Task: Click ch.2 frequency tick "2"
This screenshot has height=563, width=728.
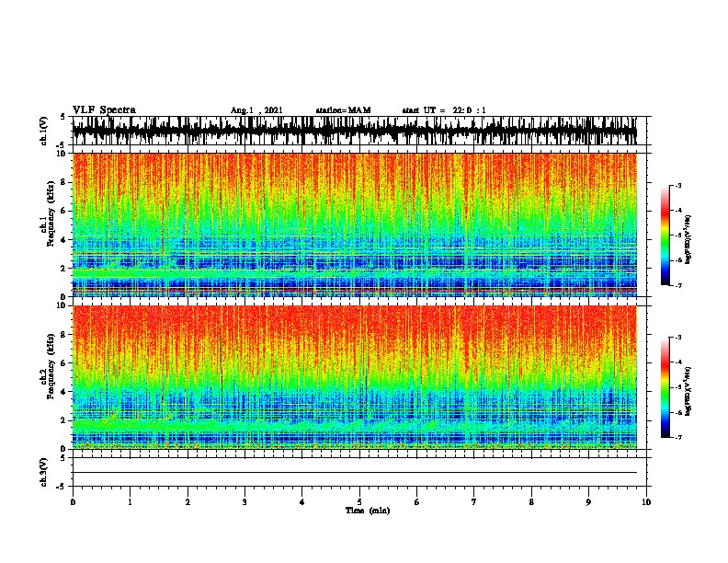Action: (x=64, y=420)
